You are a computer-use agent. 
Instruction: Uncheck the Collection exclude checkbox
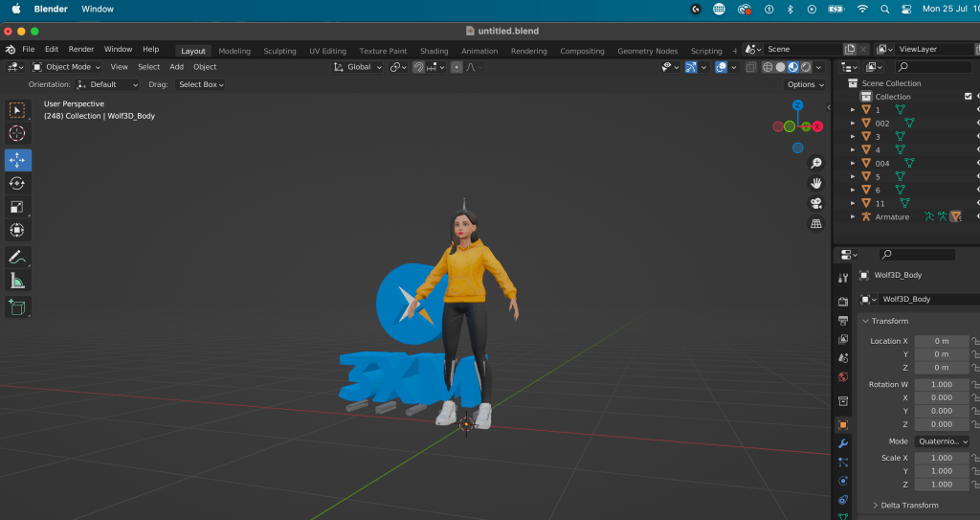tap(968, 97)
